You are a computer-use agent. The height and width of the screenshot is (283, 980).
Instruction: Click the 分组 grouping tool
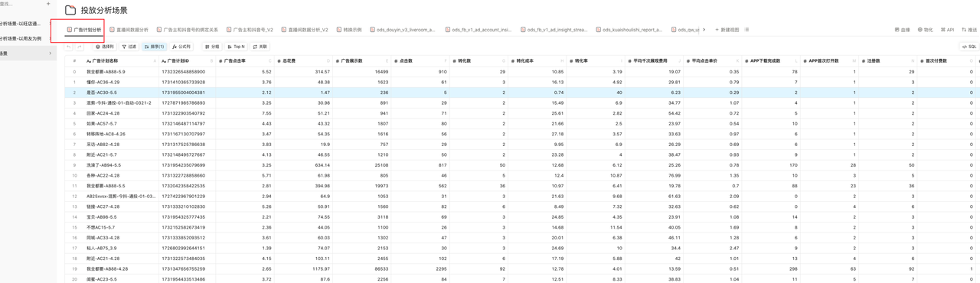pyautogui.click(x=212, y=47)
